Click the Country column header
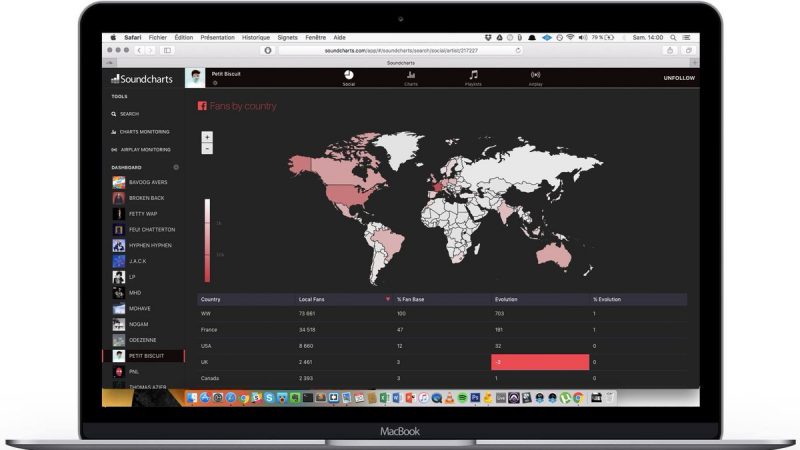 [x=211, y=299]
